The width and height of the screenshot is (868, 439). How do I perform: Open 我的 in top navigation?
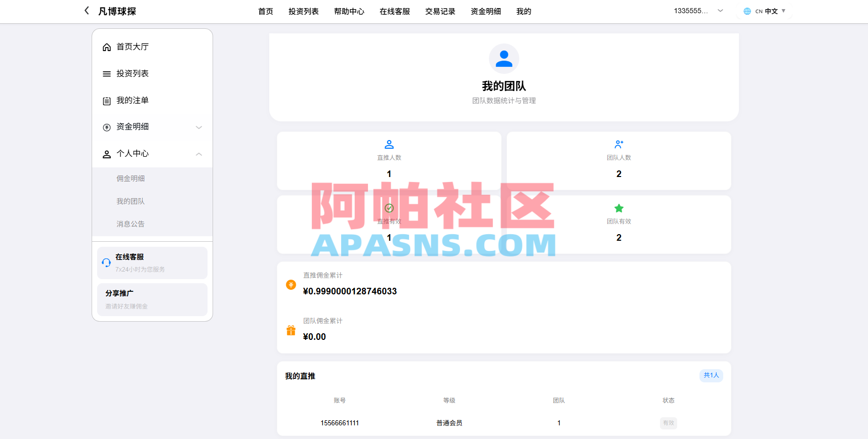[x=524, y=11]
